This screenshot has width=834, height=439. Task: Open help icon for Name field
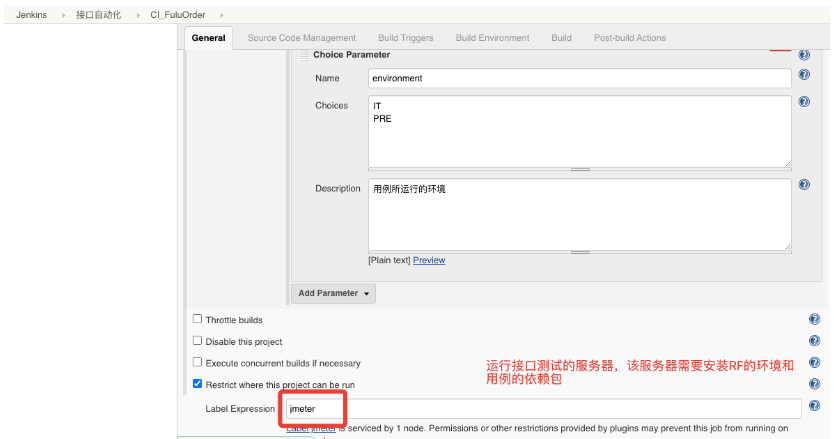(804, 74)
